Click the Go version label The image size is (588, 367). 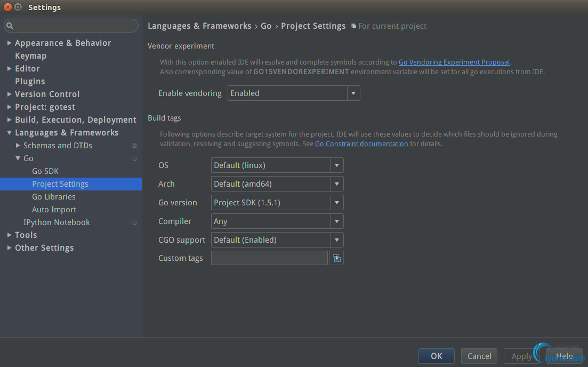[178, 203]
